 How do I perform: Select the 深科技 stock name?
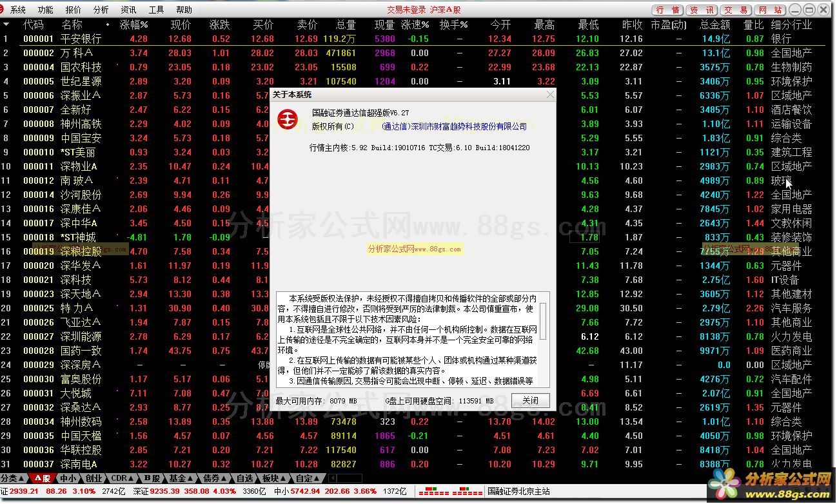76,280
